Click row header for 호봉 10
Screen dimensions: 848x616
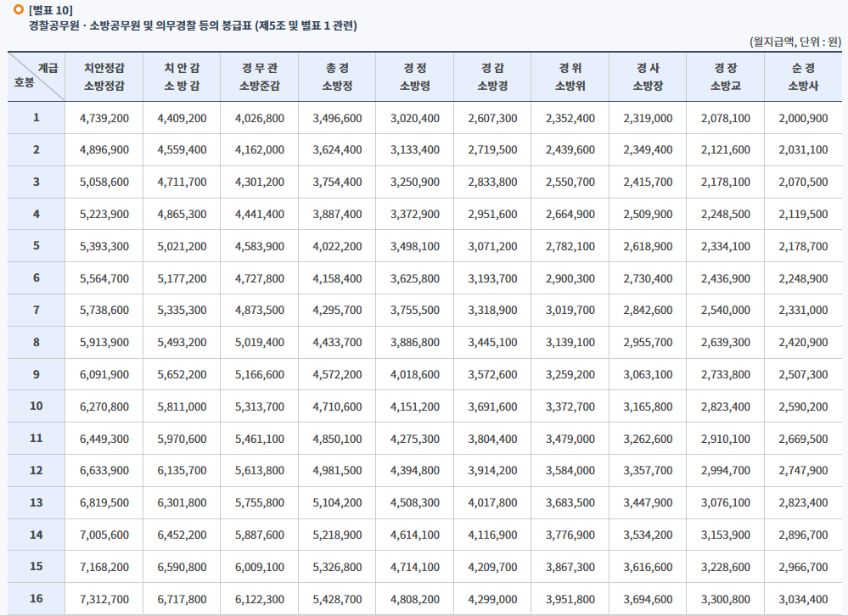37,406
